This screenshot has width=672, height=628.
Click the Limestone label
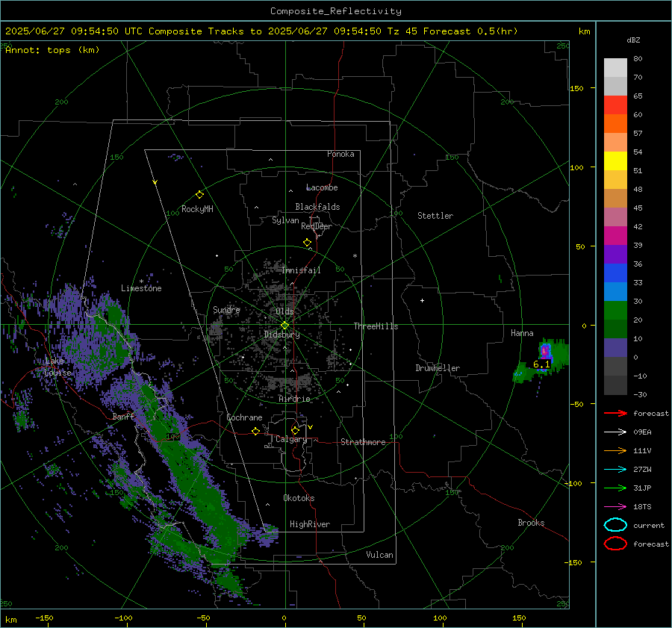(x=141, y=288)
